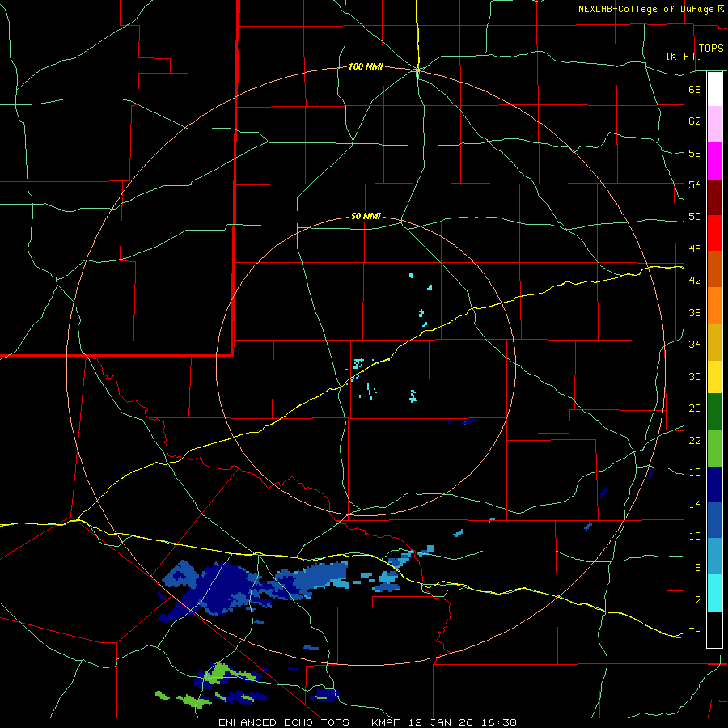Select the dark red legend swatch

pyautogui.click(x=714, y=197)
